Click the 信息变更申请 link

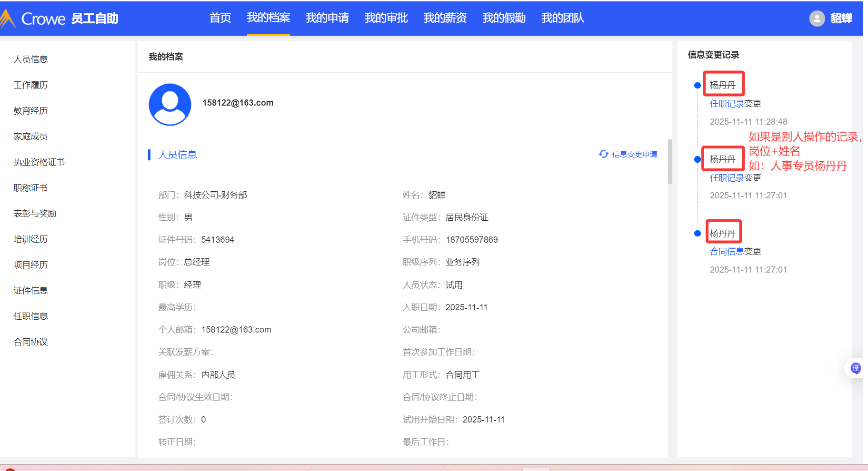point(634,154)
